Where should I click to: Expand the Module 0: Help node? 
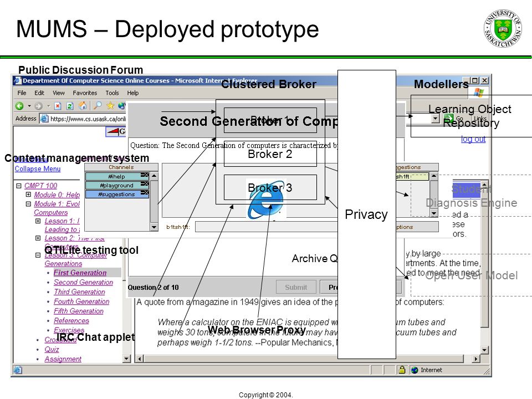[28, 195]
